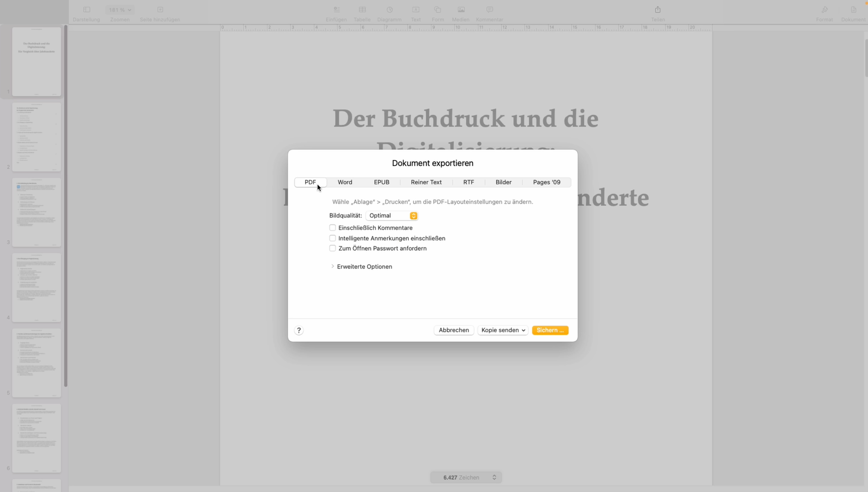The width and height of the screenshot is (868, 492).
Task: Open the Form shapes icon
Action: coord(438,10)
